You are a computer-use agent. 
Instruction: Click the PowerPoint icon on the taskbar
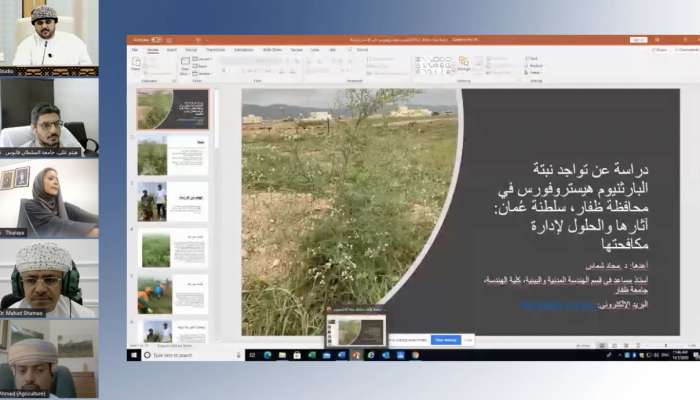[355, 355]
